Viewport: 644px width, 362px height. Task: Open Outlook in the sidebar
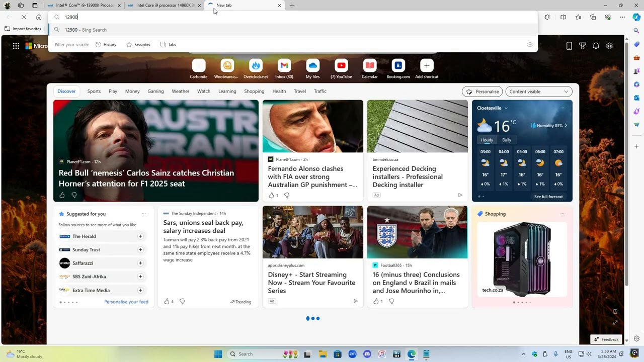click(x=636, y=98)
